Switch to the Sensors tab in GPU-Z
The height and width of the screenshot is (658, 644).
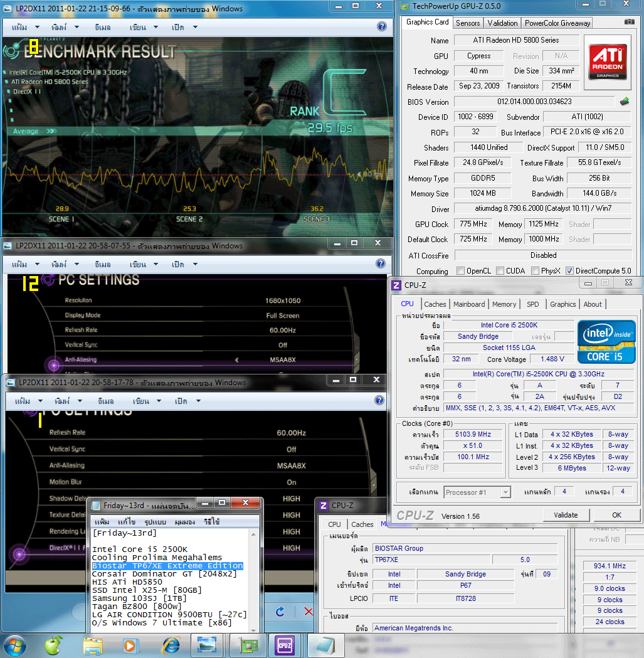(468, 23)
